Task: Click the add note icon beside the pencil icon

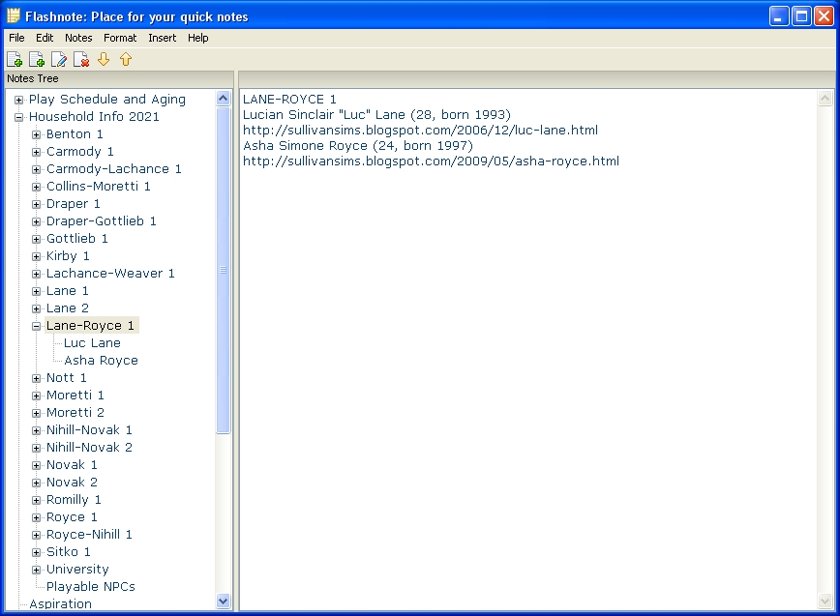Action: (37, 59)
